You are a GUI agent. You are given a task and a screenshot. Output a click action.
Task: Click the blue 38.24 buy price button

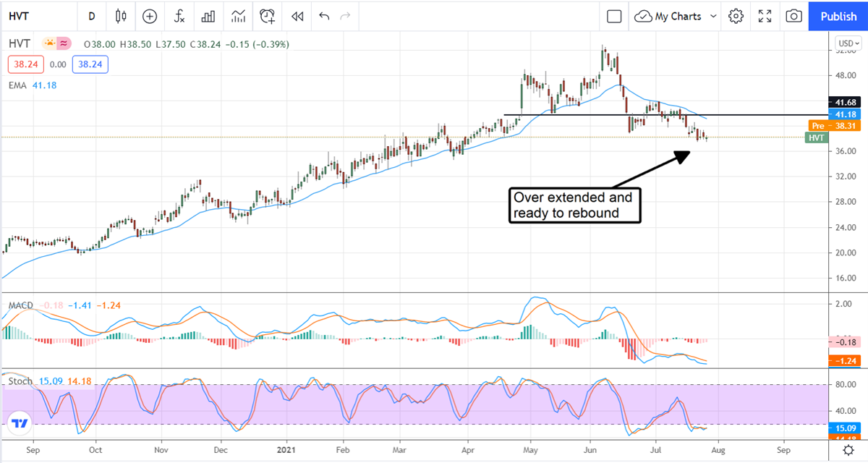pyautogui.click(x=90, y=64)
